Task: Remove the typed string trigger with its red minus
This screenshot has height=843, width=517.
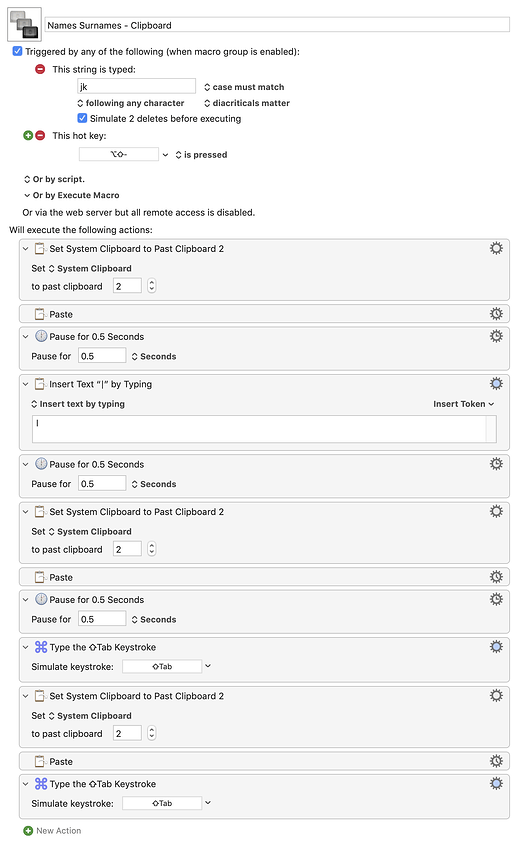Action: coord(40,69)
